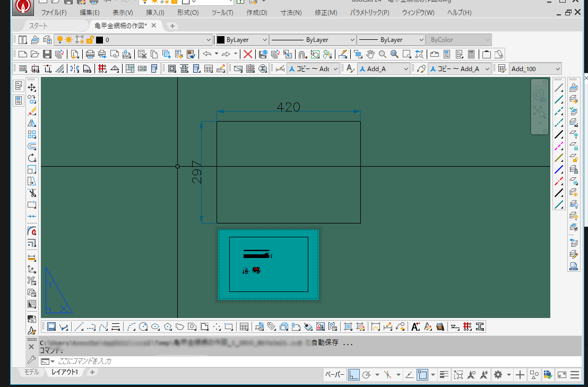
Task: Open the ファイル(F) menu
Action: pyautogui.click(x=54, y=12)
